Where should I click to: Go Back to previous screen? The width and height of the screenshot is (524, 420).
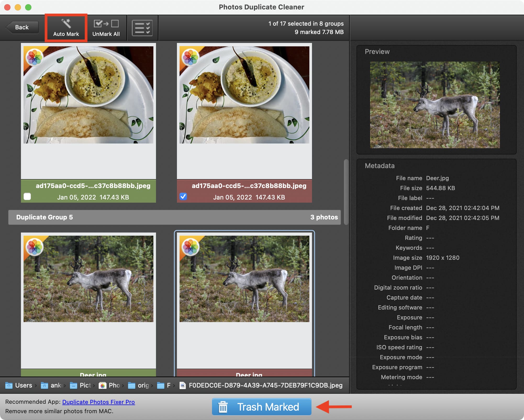point(22,27)
